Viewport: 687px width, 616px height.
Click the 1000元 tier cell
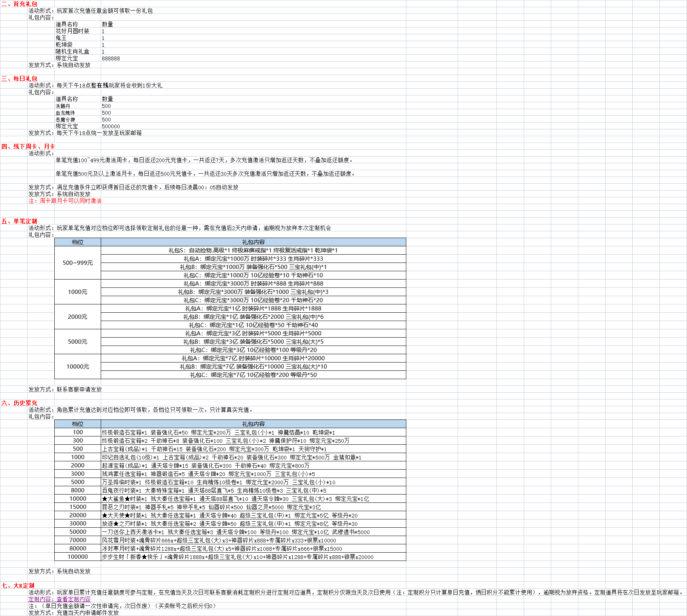pos(78,292)
